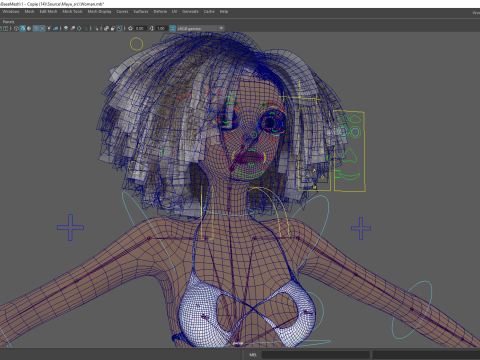This screenshot has height=360, width=480.
Task: Select the left blue cross rig control
Action: click(x=70, y=228)
